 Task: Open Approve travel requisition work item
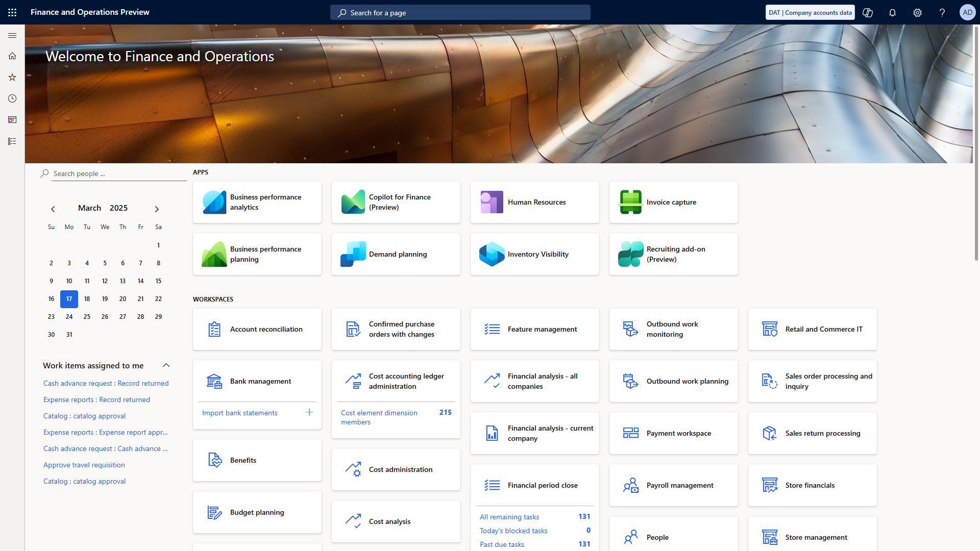pos(84,465)
